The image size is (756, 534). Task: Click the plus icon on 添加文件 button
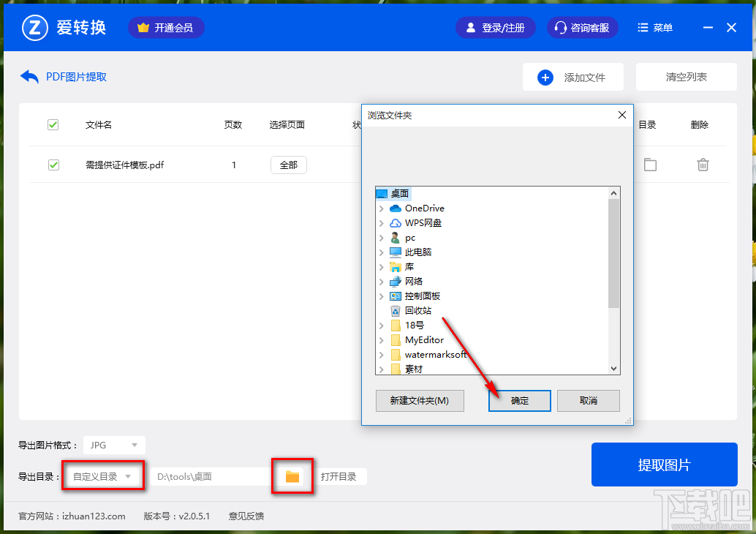click(x=545, y=77)
